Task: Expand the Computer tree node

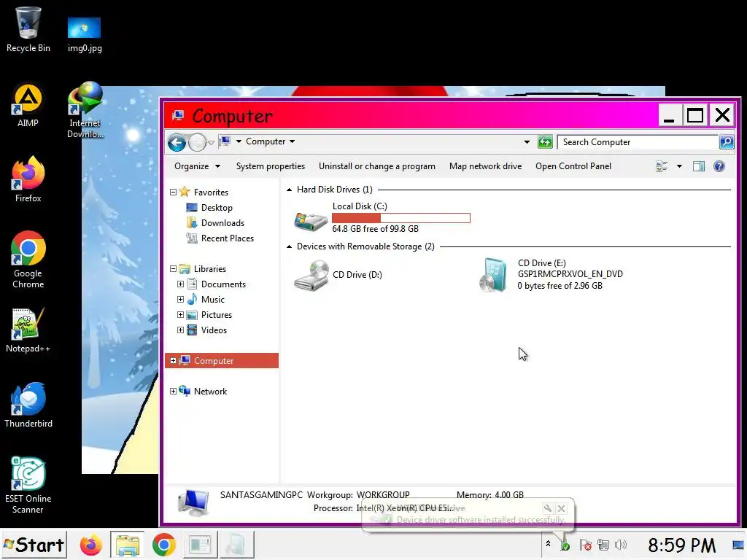Action: coord(174,360)
